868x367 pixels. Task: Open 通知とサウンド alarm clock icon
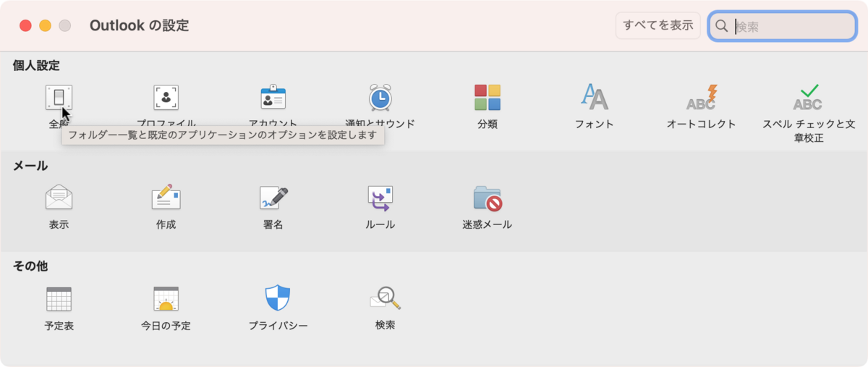(380, 98)
